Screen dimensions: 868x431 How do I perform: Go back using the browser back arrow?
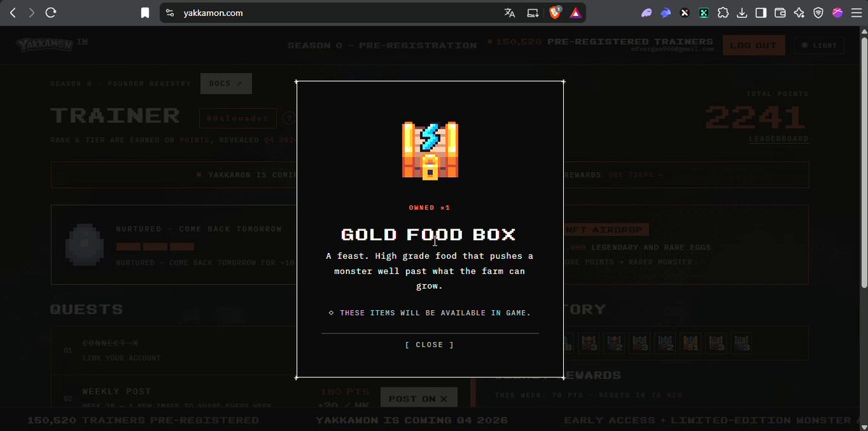pos(13,13)
